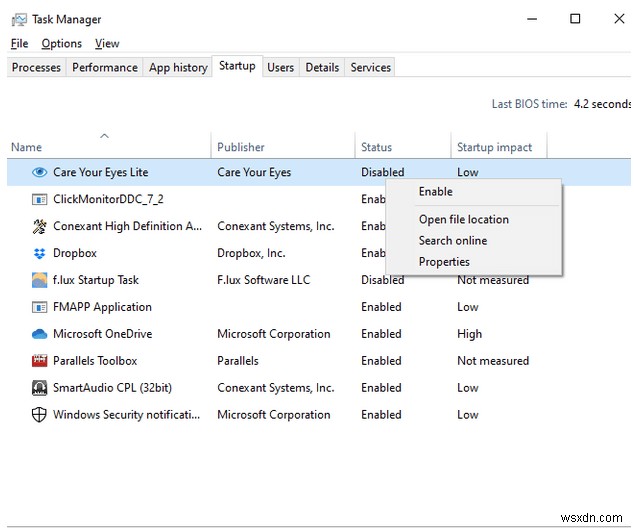Close the Task Manager window
This screenshot has width=634, height=528.
point(619,19)
